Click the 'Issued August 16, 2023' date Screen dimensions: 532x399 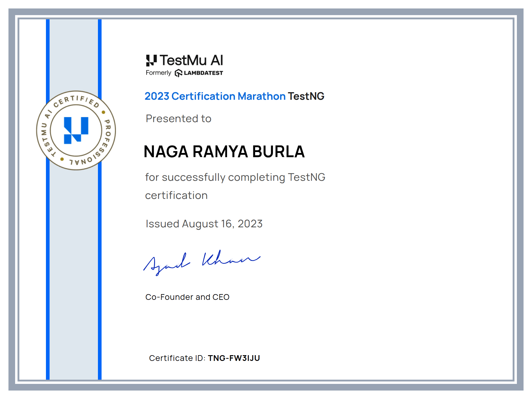coord(204,224)
